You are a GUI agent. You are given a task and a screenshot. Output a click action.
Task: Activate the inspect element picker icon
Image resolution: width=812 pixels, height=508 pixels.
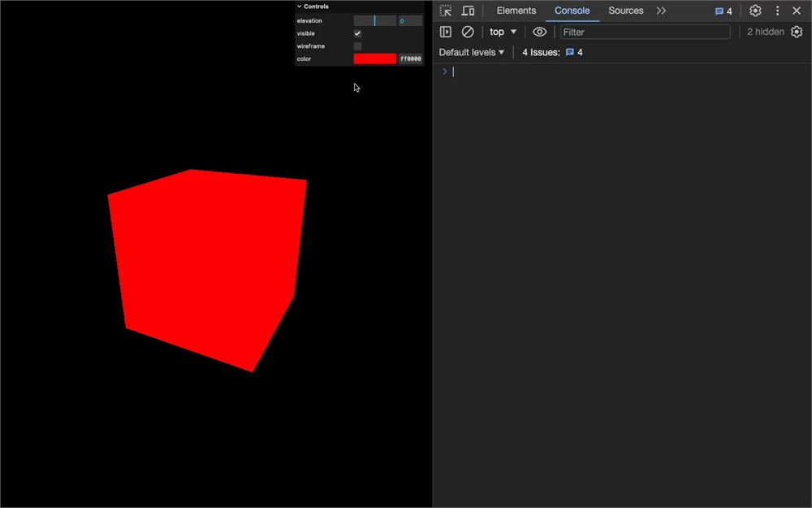point(445,11)
